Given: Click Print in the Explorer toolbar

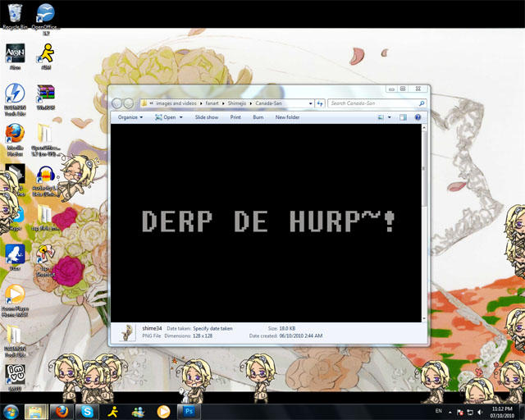Looking at the screenshot, I should [x=235, y=117].
